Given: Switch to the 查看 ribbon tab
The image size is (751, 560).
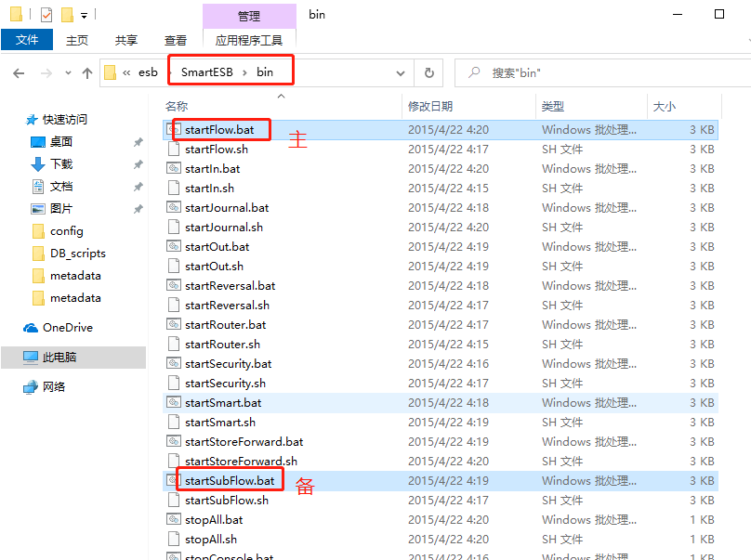Looking at the screenshot, I should 175,40.
